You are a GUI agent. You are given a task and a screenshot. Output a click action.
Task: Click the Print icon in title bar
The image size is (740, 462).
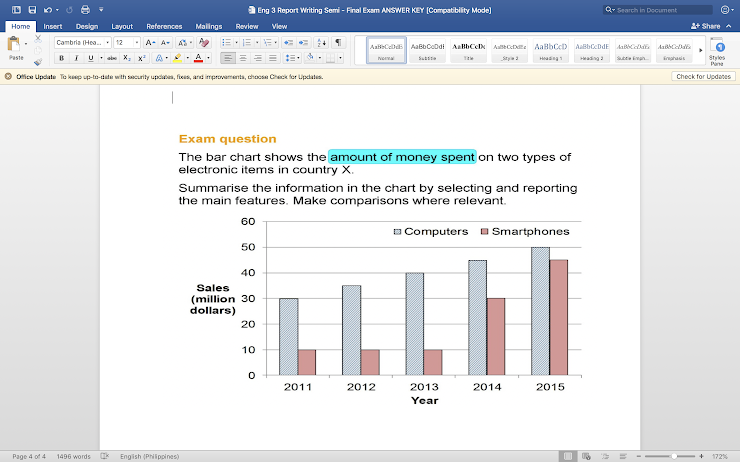85,9
